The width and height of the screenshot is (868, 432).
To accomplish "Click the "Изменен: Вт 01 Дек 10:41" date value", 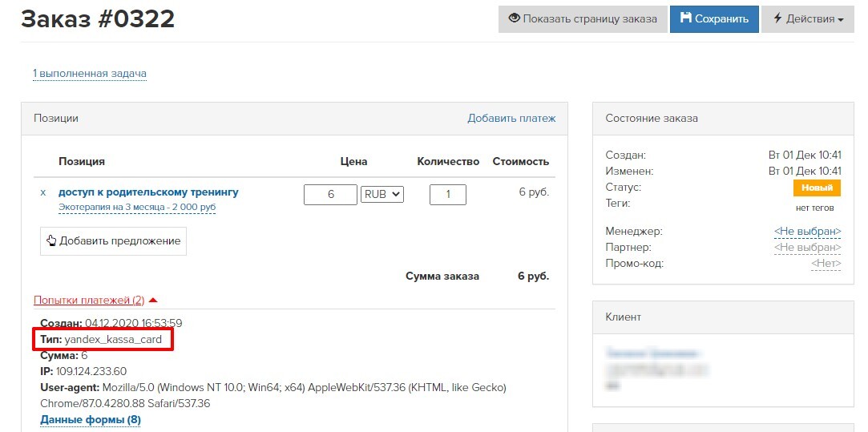I will [805, 172].
